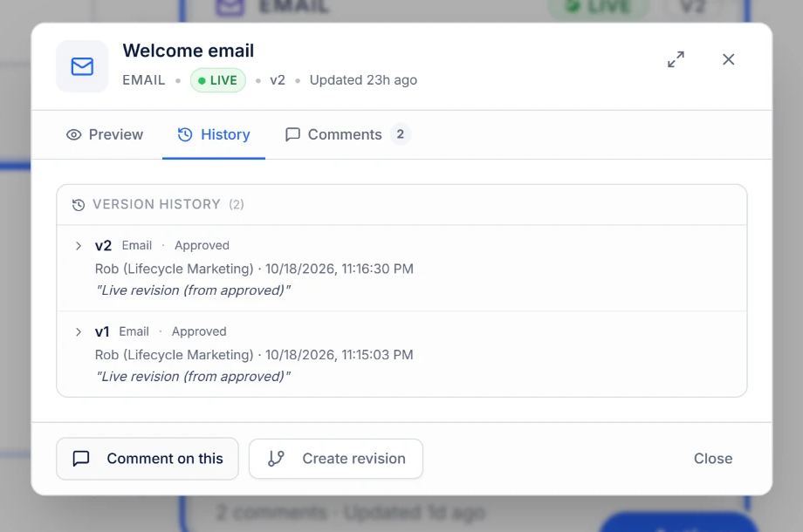Click the Close text button
This screenshot has width=803, height=532.
(x=713, y=459)
